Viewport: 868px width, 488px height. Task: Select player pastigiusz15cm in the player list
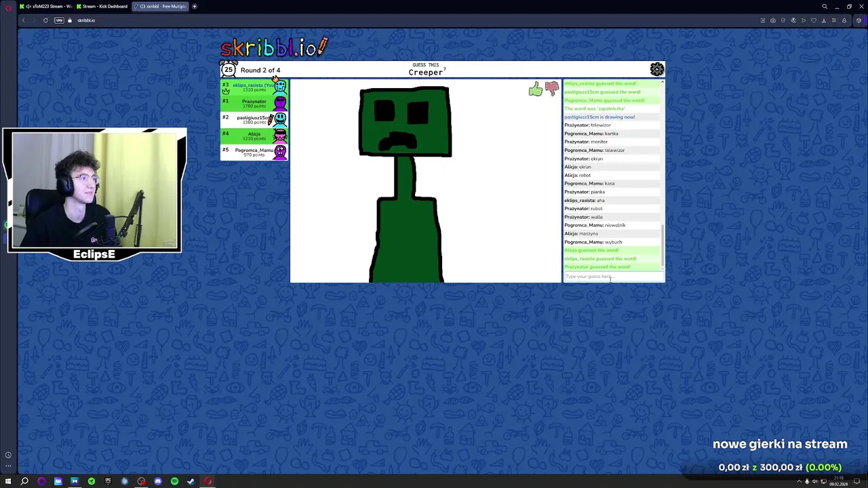pyautogui.click(x=254, y=119)
